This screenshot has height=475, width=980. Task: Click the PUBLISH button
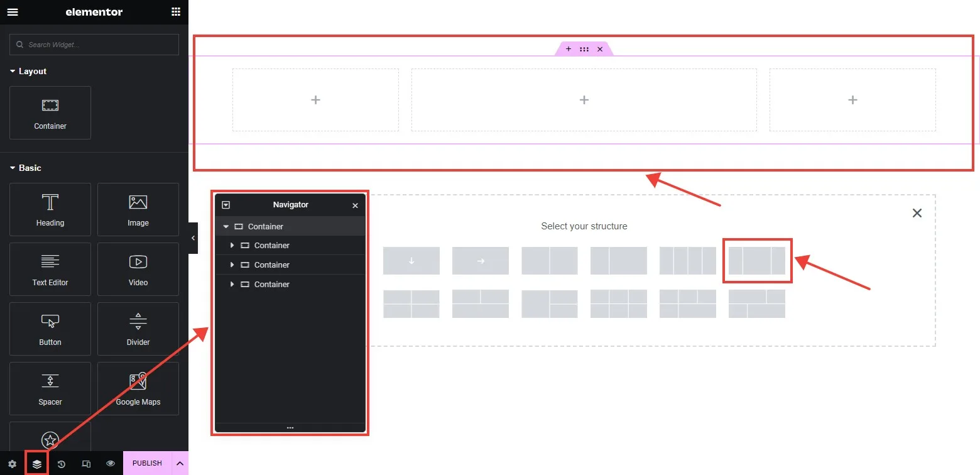click(147, 464)
